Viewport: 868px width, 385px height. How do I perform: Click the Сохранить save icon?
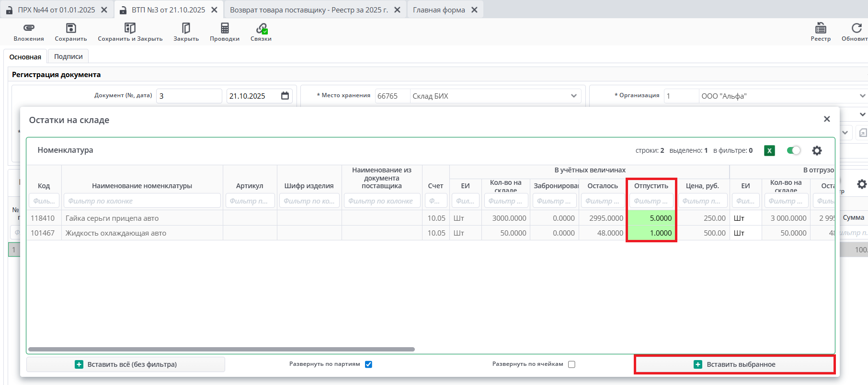pos(71,28)
